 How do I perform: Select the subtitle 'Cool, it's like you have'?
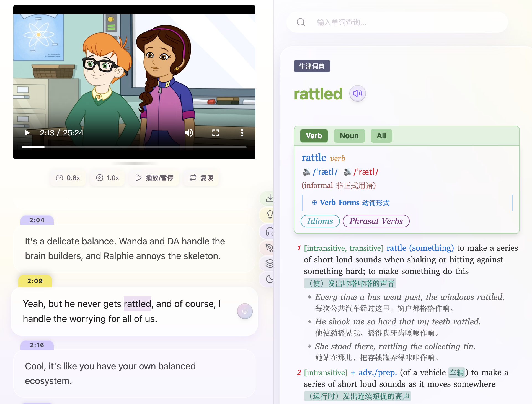134,374
